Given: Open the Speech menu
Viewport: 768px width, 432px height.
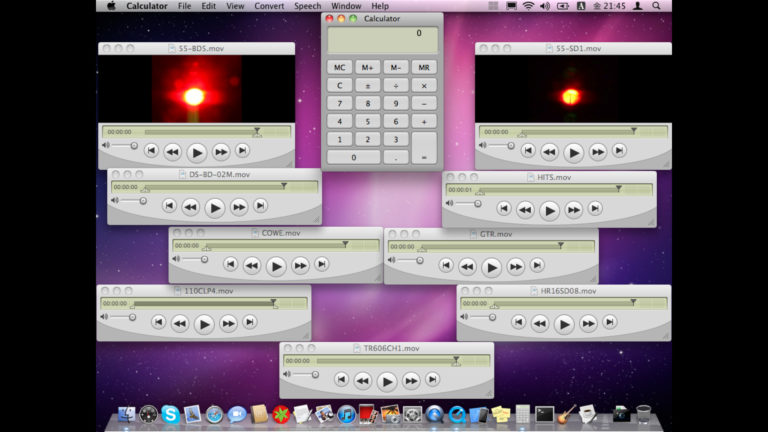Looking at the screenshot, I should click(308, 6).
